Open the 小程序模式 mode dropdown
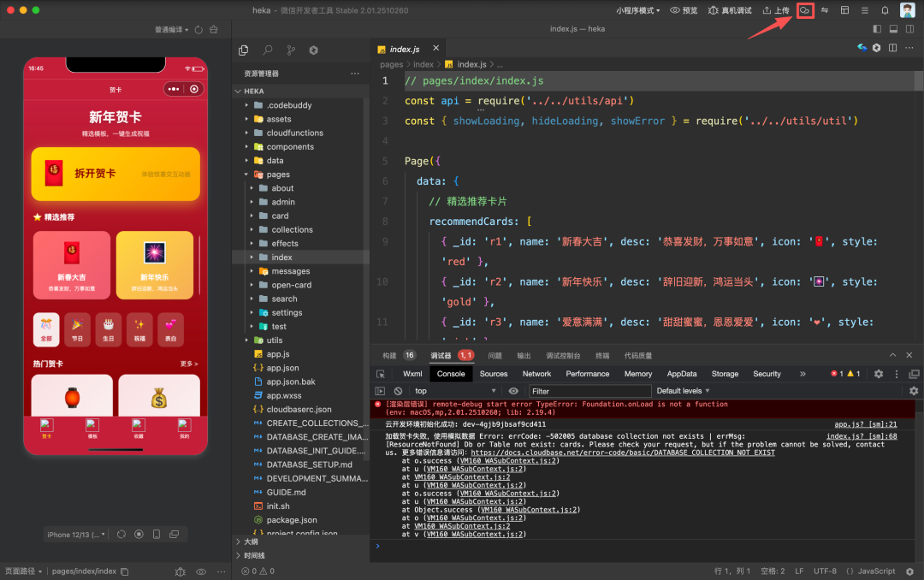 tap(638, 10)
